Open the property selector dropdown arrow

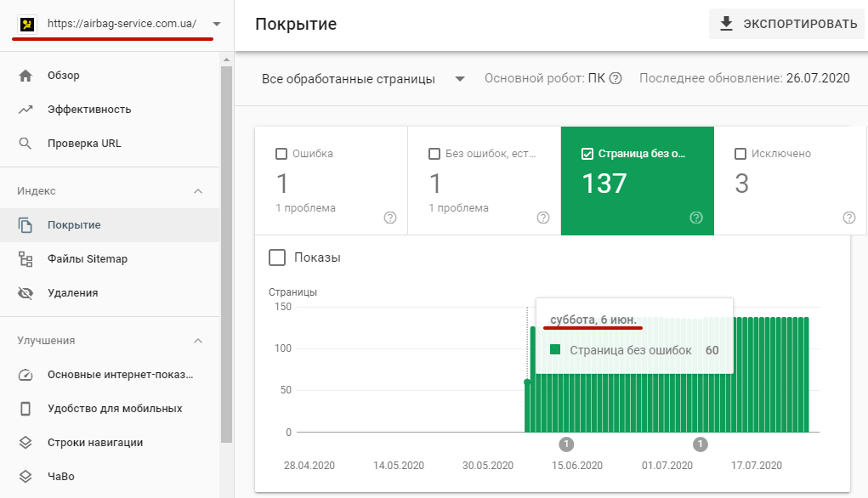tap(217, 24)
